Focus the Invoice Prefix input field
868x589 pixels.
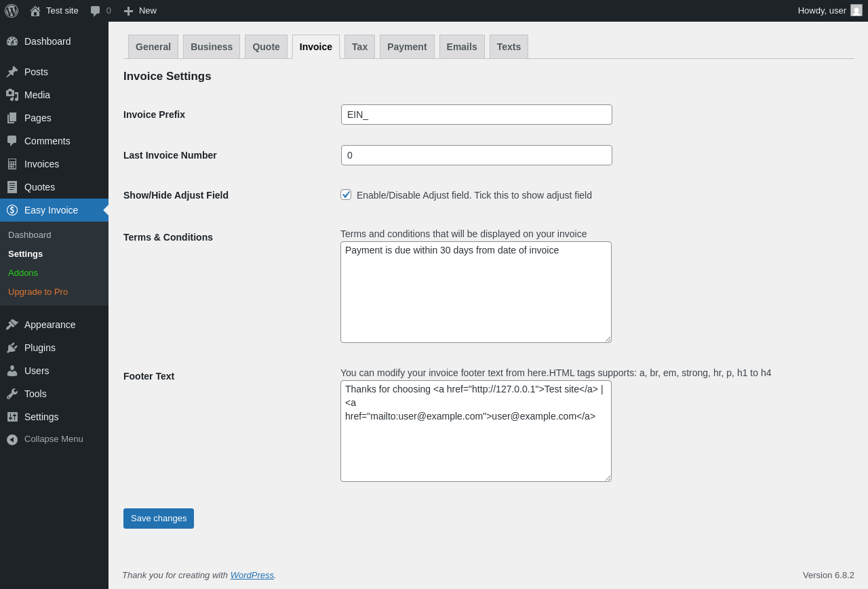(477, 115)
